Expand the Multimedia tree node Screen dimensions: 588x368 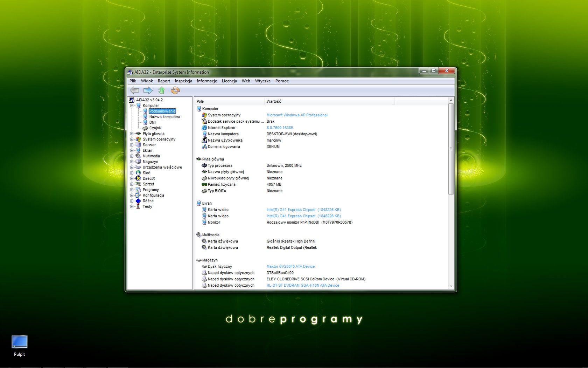pos(132,156)
